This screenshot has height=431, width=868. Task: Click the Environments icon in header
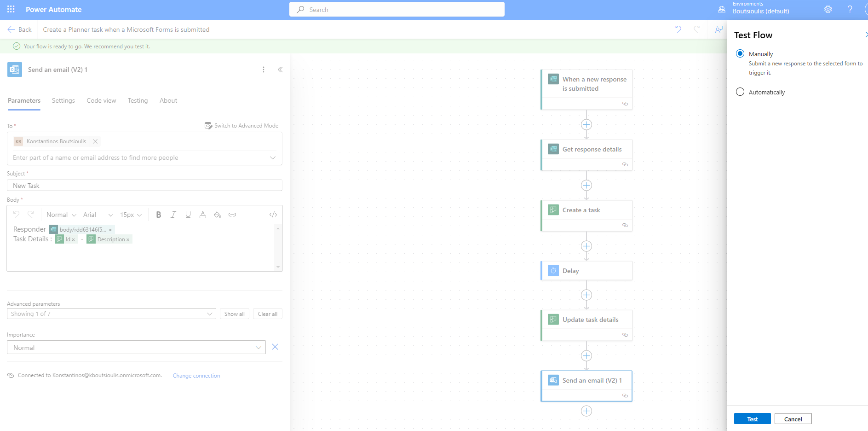coord(722,9)
